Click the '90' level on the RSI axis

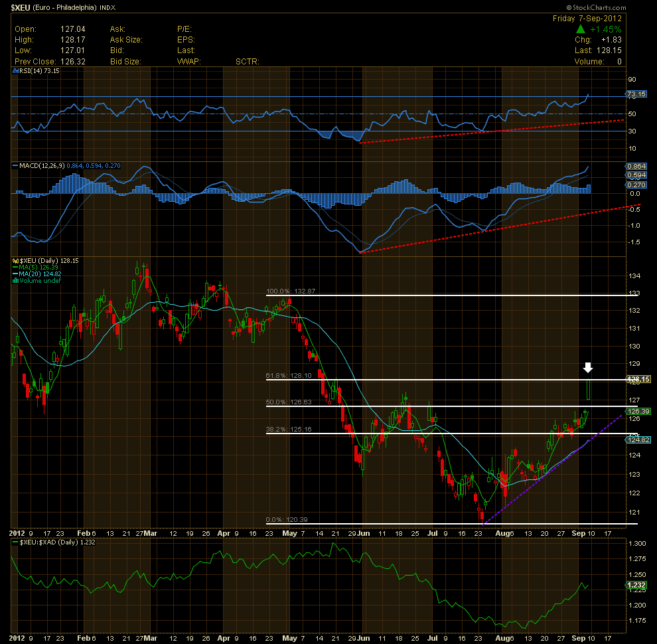pos(632,80)
